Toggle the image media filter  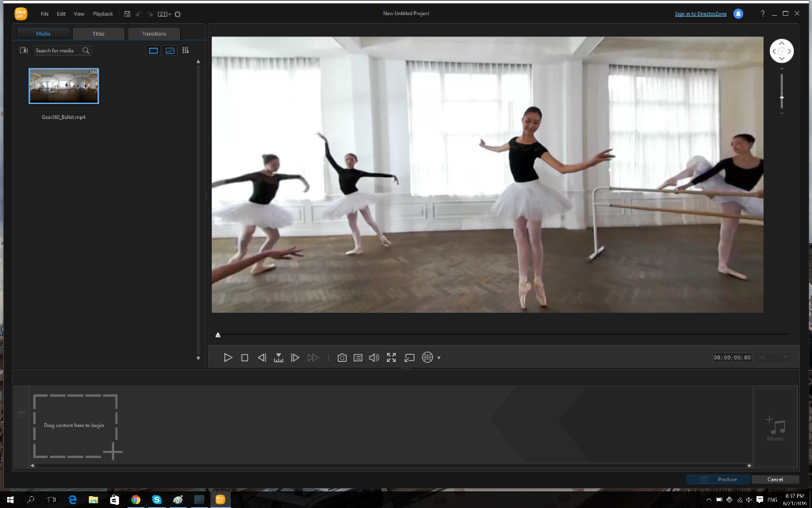pyautogui.click(x=170, y=50)
